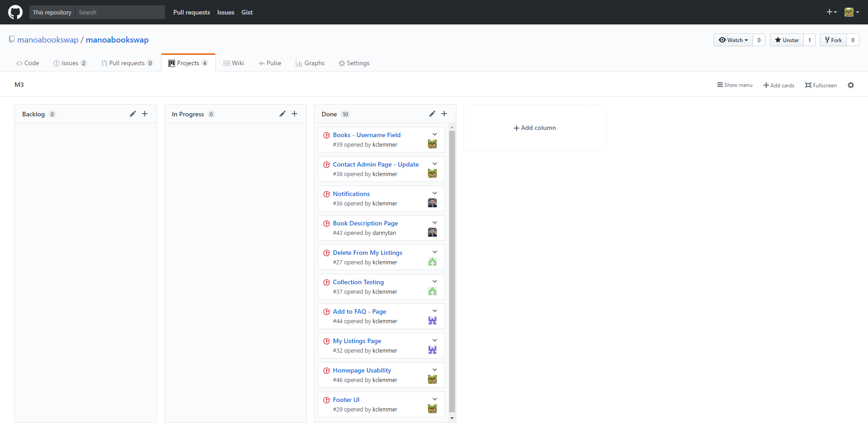Click assignee avatar on Add to FAQ card
Screen dimensions: 868x430
(432, 320)
